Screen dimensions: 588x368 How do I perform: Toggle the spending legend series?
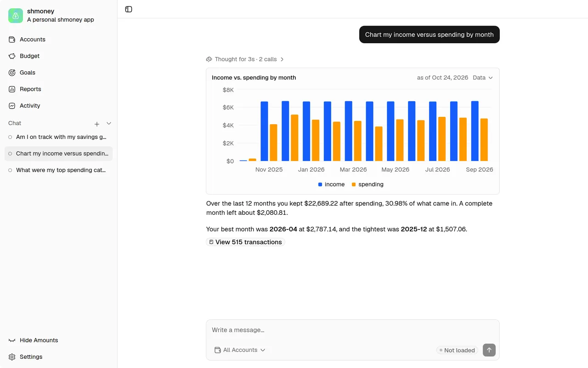[x=367, y=184]
